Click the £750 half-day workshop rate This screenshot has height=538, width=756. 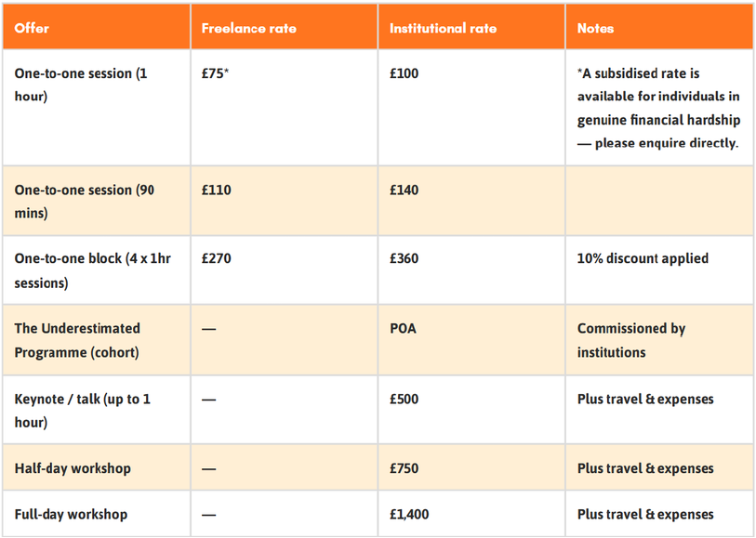405,468
